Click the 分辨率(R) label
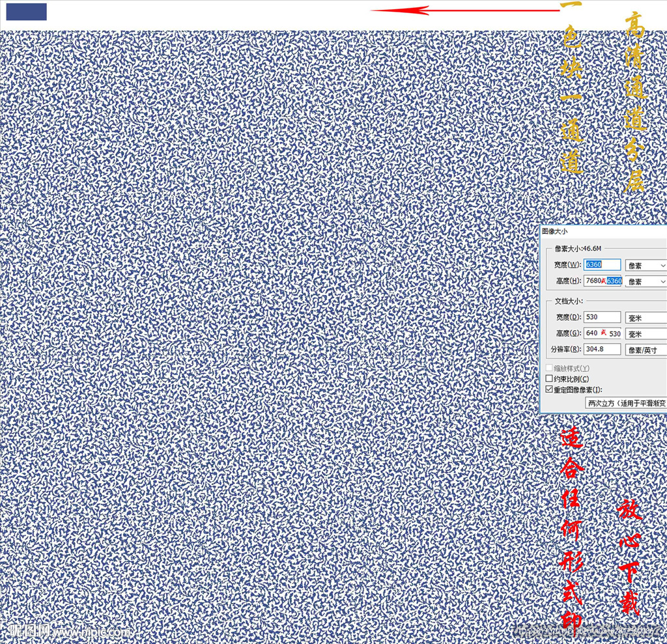This screenshot has width=667, height=644. point(566,349)
